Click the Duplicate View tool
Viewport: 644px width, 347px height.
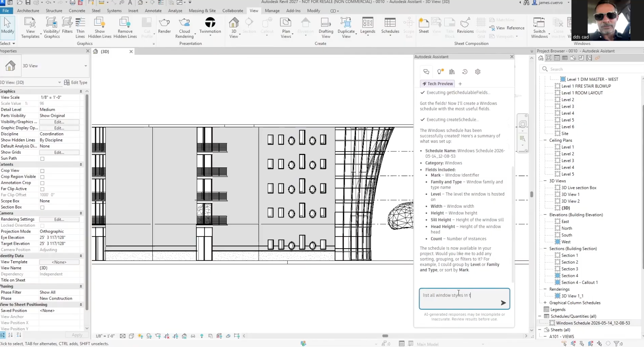point(346,27)
